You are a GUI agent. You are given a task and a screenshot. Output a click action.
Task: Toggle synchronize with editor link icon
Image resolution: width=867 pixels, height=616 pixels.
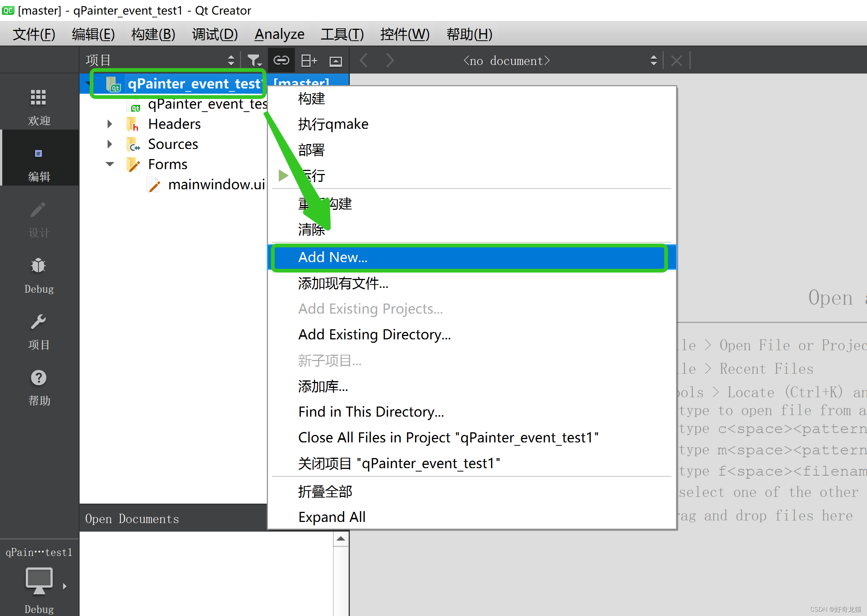281,60
